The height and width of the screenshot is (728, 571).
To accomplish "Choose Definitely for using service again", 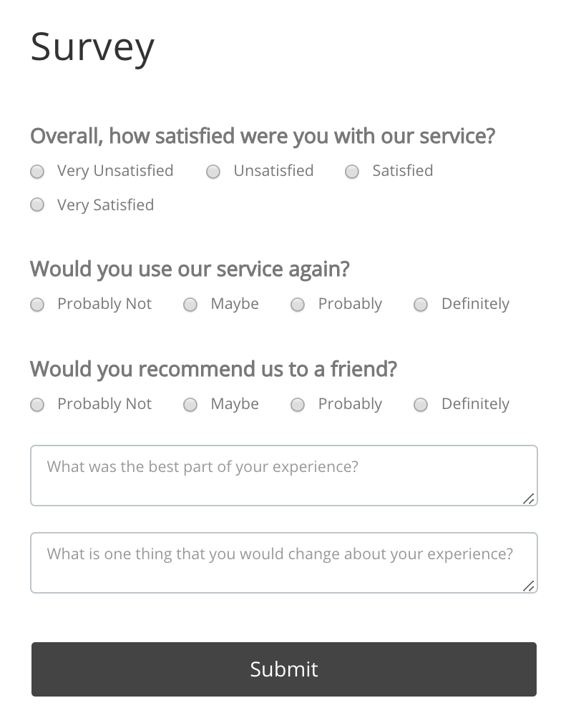I will click(420, 305).
